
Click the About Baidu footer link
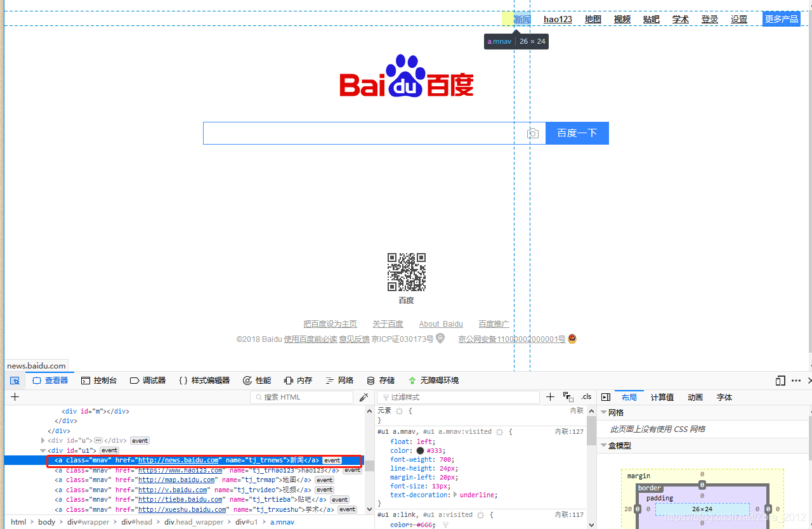click(x=441, y=323)
